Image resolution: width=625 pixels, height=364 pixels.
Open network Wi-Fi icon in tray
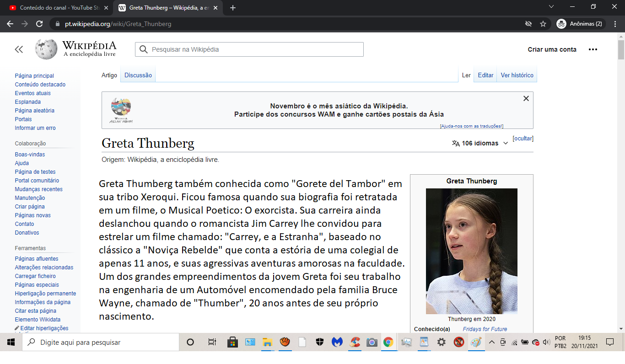514,342
